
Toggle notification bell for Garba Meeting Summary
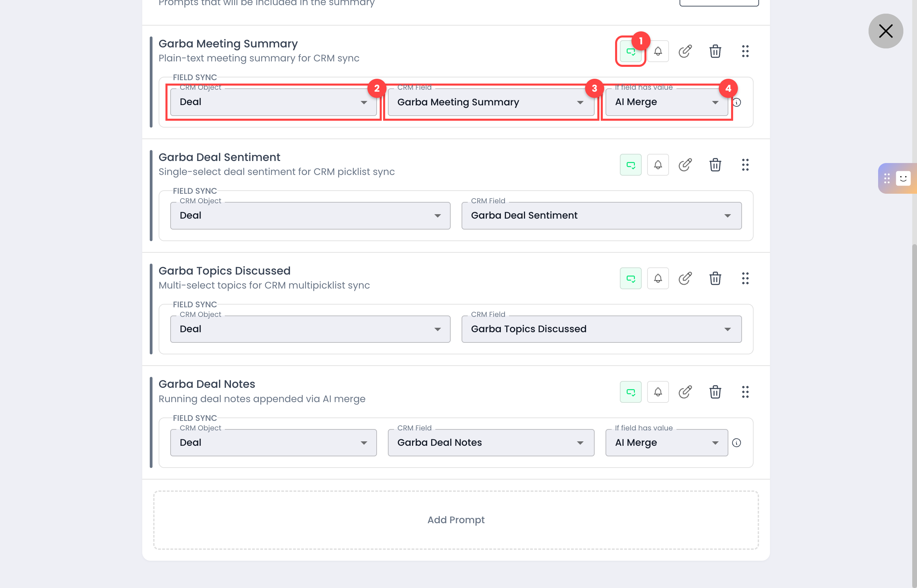pyautogui.click(x=658, y=52)
